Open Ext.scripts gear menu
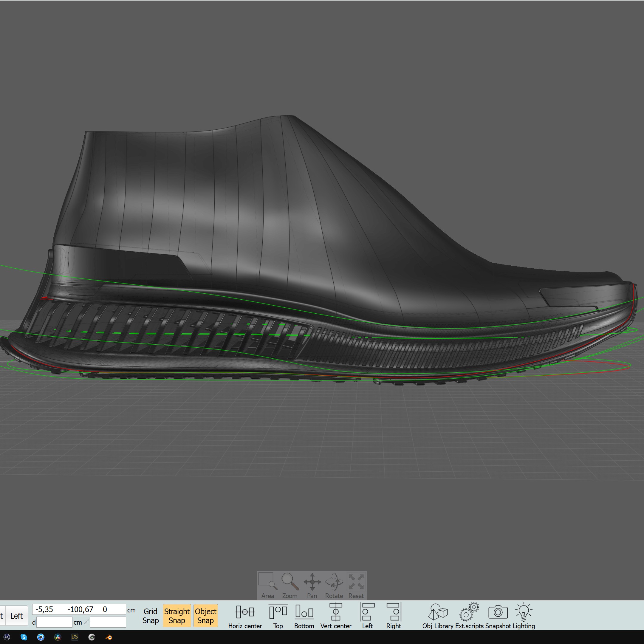Viewport: 644px width, 644px height. (x=469, y=615)
